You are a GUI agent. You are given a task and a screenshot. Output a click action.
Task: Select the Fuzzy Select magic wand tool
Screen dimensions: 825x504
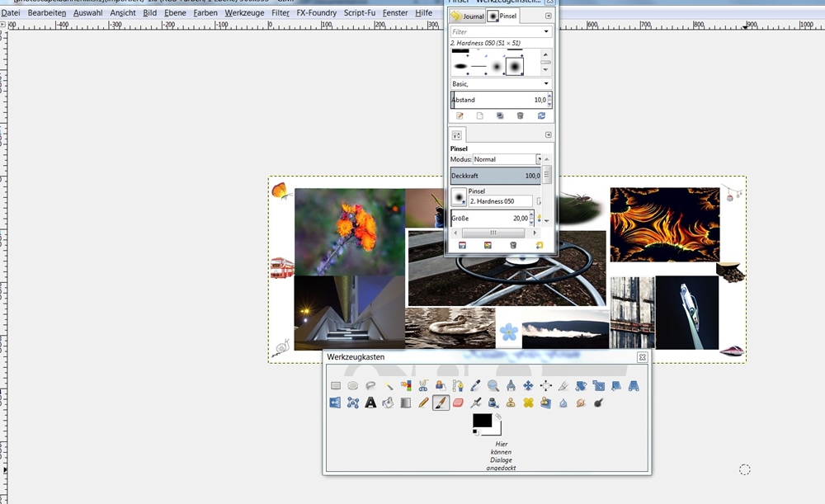[x=389, y=385]
